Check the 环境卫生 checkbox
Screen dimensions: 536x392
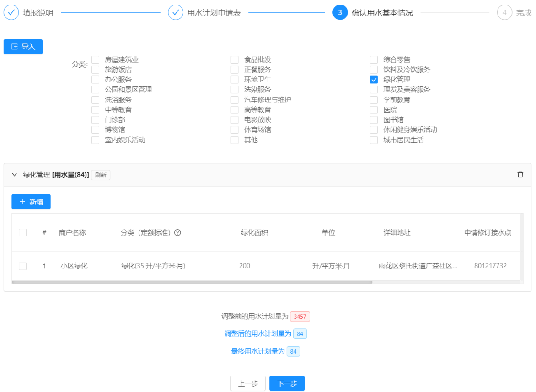coord(235,80)
